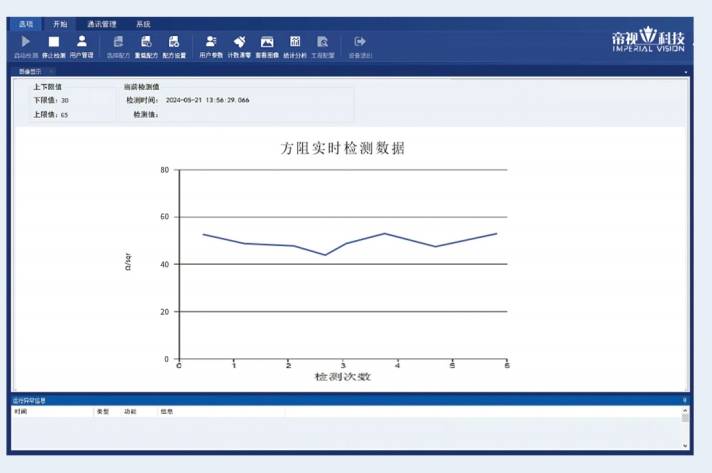Click the chart title 方阻实时检测数据
This screenshot has width=712, height=473.
(x=342, y=148)
